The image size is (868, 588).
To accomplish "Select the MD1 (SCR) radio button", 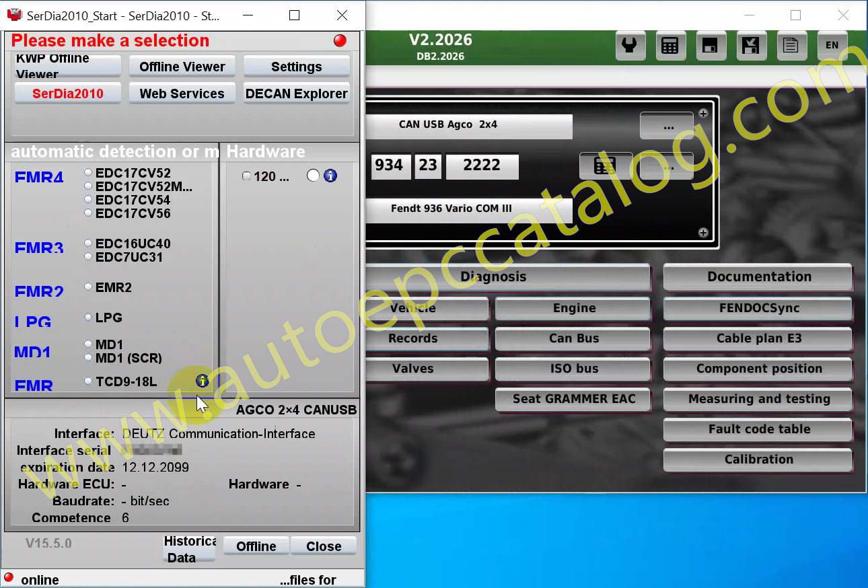I will click(x=88, y=357).
